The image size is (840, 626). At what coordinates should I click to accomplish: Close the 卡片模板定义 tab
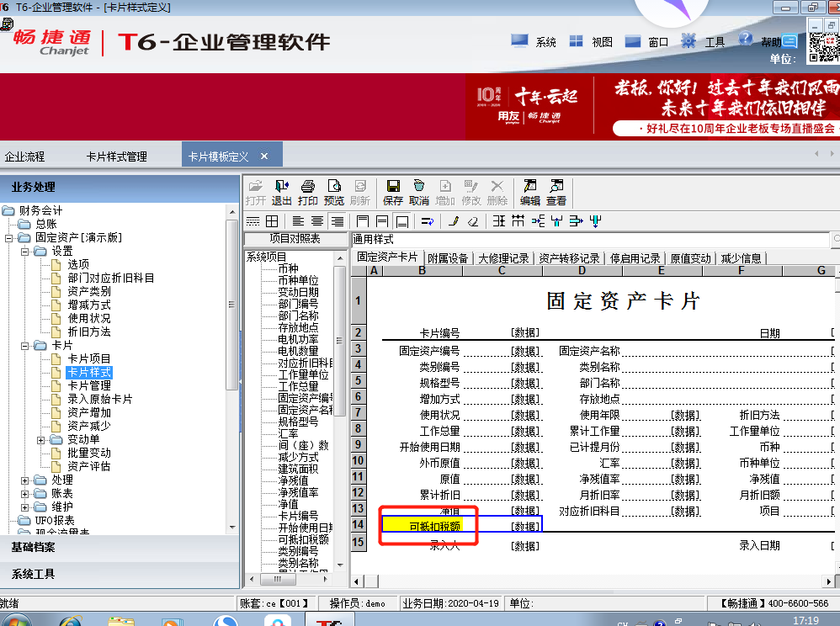tap(264, 156)
